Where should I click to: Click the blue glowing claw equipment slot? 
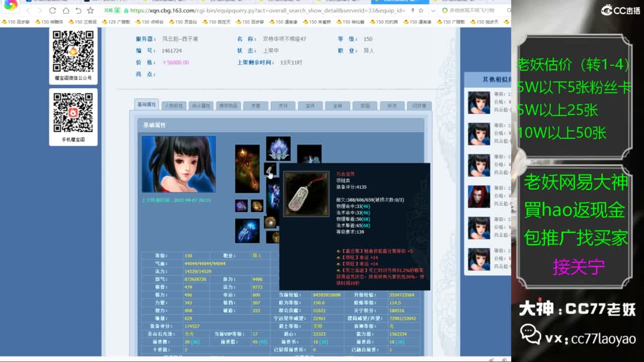click(x=247, y=231)
